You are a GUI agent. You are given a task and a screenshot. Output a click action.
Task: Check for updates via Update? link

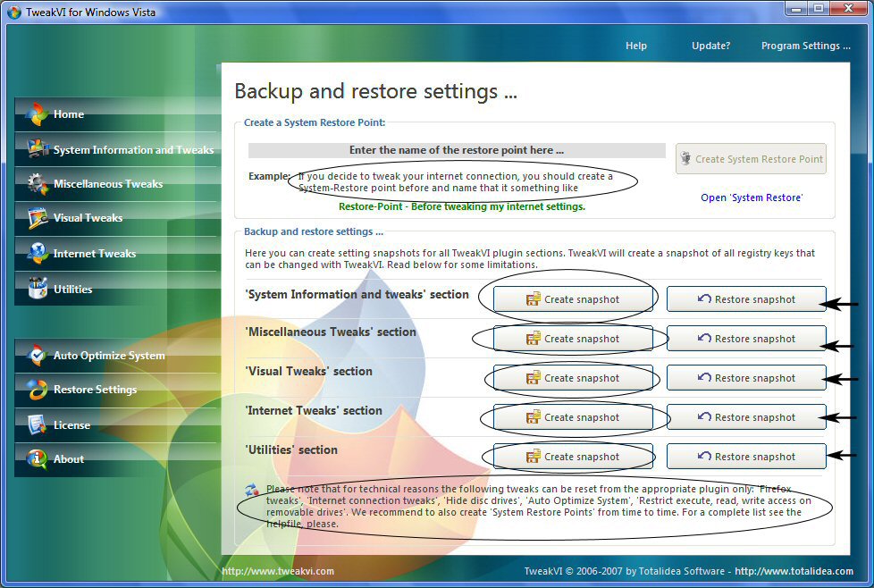pyautogui.click(x=710, y=46)
